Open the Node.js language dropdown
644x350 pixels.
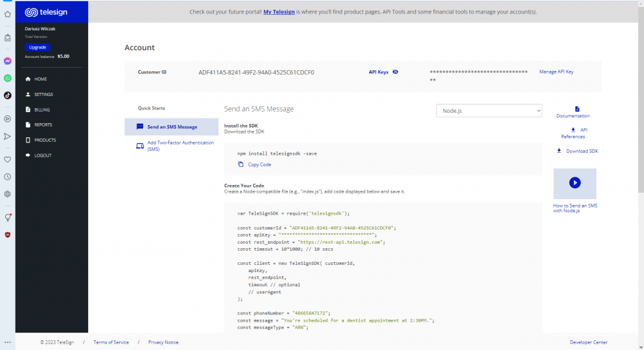point(489,111)
